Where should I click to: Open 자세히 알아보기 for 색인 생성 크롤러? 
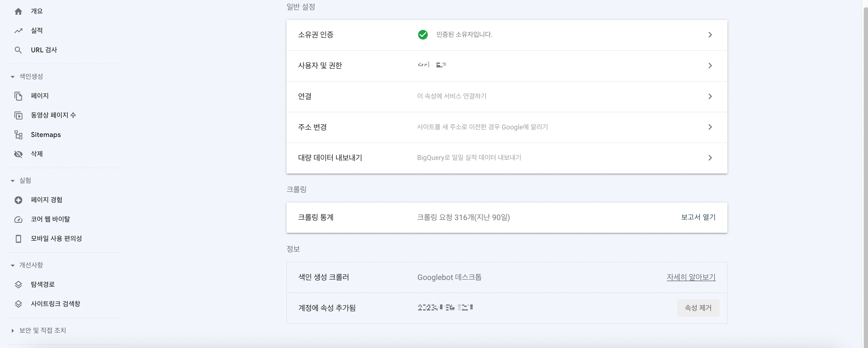691,277
